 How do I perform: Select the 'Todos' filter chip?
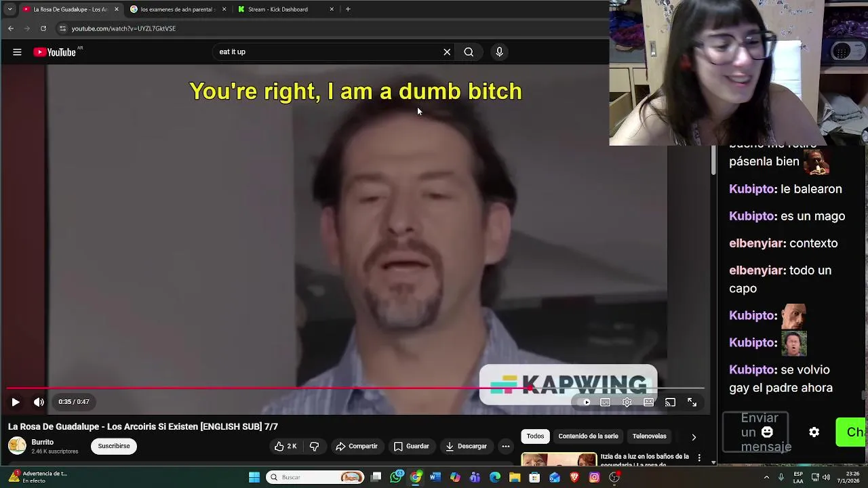pyautogui.click(x=535, y=436)
